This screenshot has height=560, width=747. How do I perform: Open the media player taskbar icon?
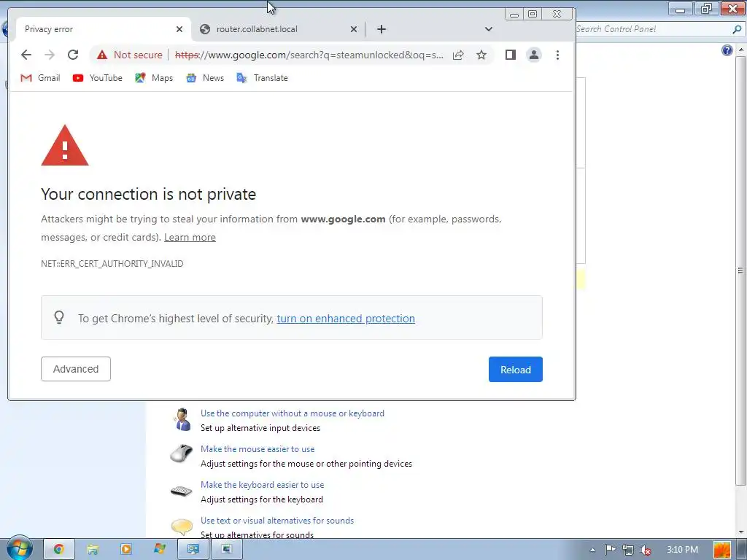[x=126, y=550]
